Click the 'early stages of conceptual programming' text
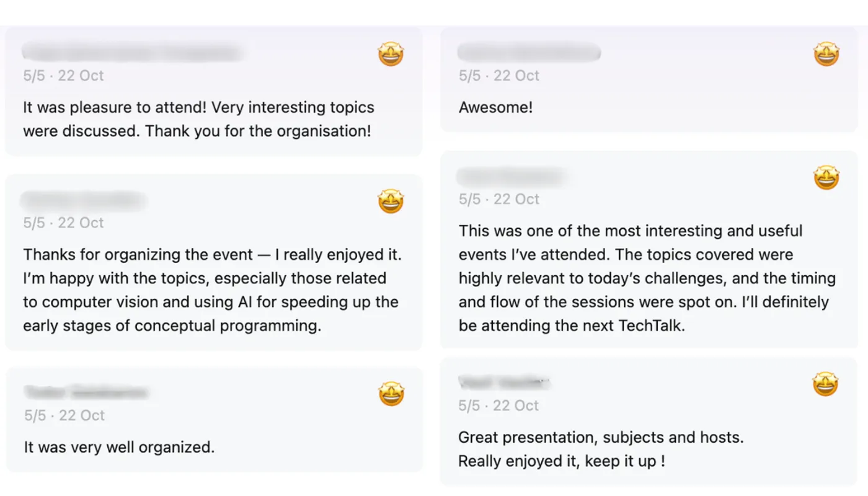 pos(172,326)
